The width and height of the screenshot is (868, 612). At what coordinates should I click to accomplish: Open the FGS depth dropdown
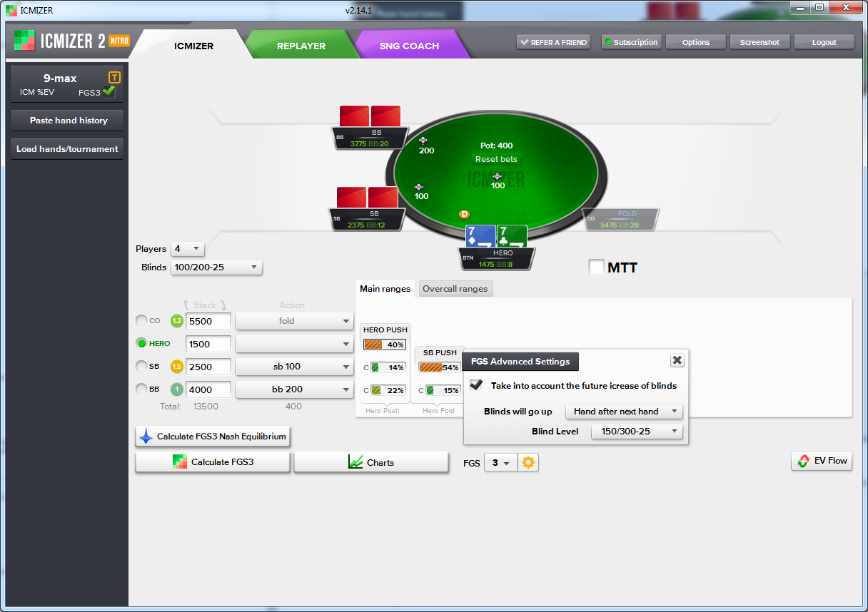point(500,463)
